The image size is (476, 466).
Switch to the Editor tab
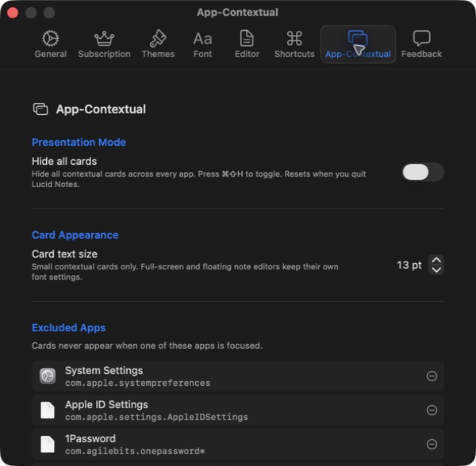pos(247,44)
